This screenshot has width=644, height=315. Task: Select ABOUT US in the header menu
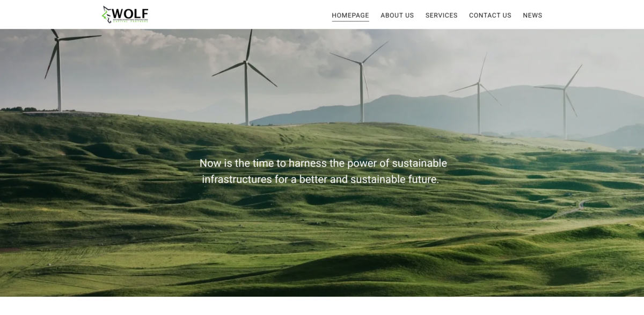tap(397, 15)
